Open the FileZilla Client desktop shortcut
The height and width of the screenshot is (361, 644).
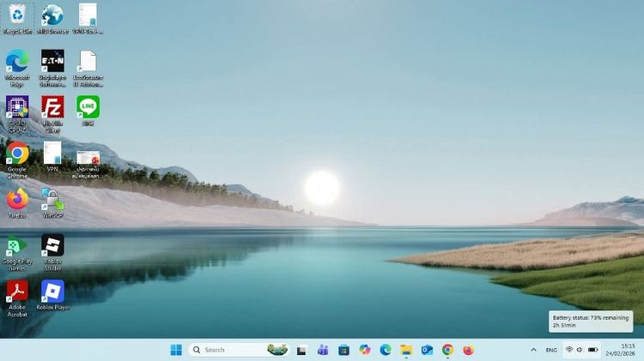pos(52,107)
